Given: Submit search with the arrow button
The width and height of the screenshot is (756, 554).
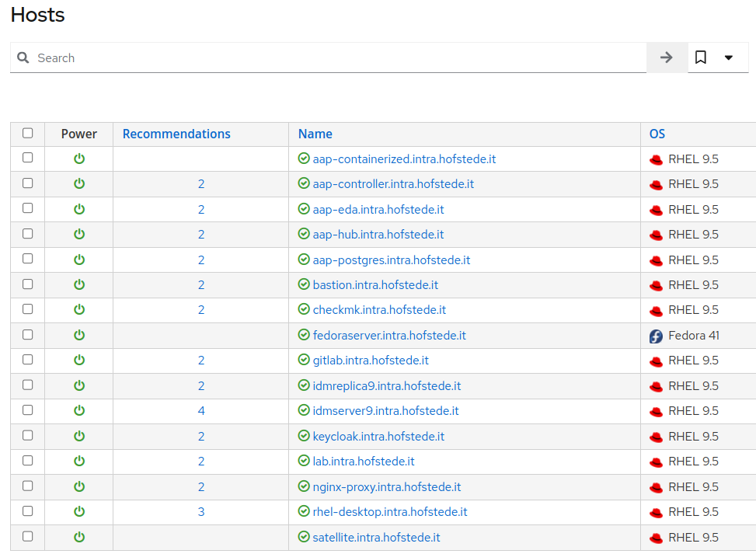Looking at the screenshot, I should click(x=666, y=57).
